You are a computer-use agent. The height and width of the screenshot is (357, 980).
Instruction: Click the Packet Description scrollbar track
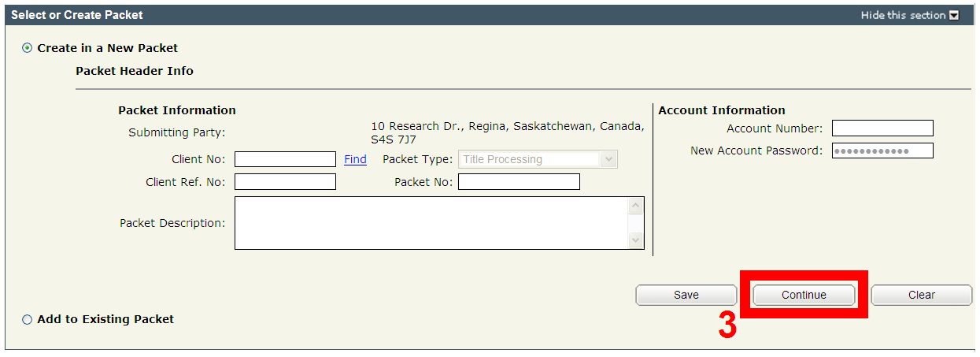pos(636,223)
